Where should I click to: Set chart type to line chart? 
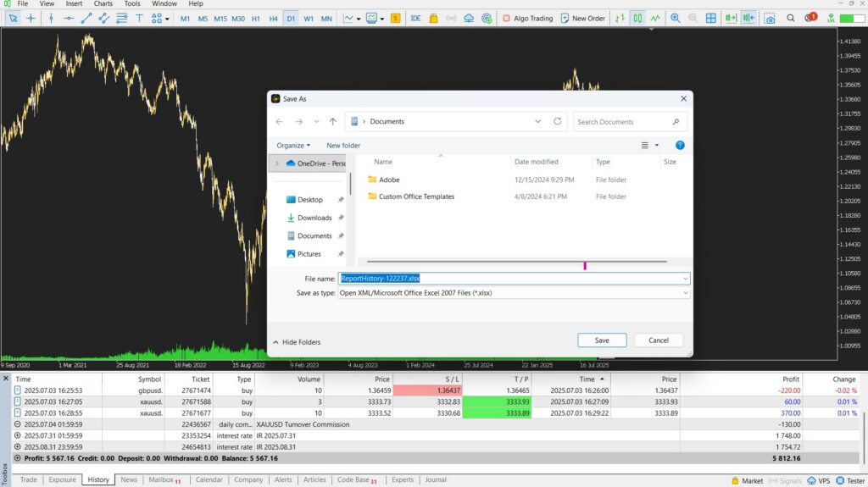655,19
